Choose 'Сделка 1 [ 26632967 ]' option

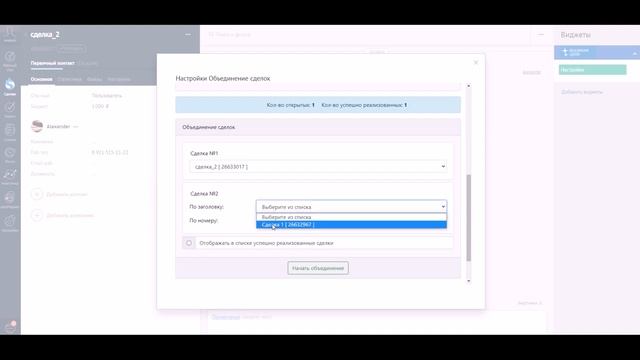coord(351,224)
